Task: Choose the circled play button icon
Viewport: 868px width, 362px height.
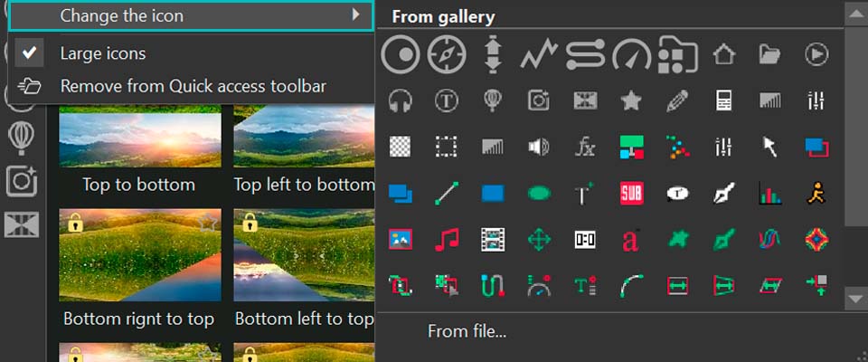Action: click(816, 54)
